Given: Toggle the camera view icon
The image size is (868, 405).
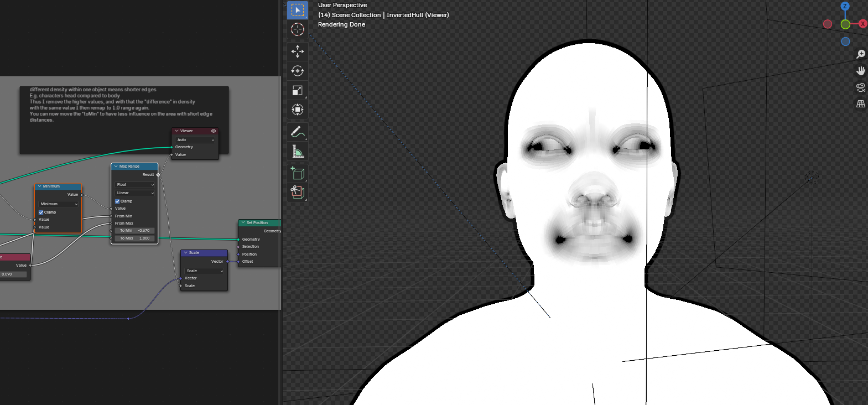Looking at the screenshot, I should coord(861,87).
